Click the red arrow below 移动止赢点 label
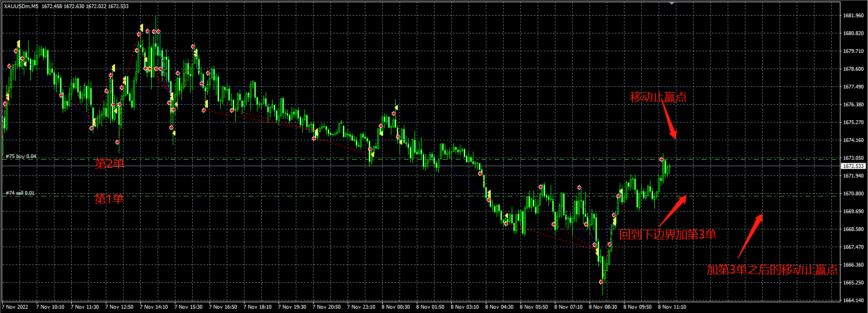This screenshot has width=868, height=313. (668, 119)
